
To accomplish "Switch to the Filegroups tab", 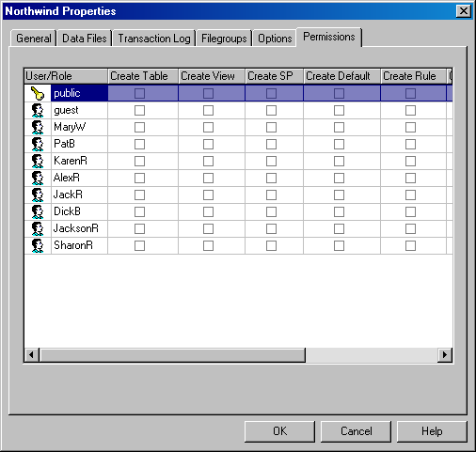I will click(x=224, y=39).
